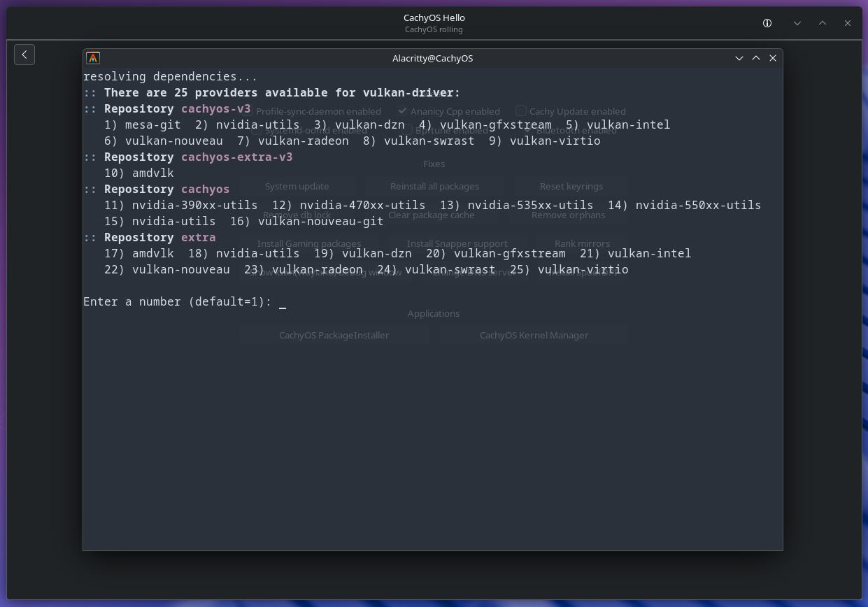Screen dimensions: 868x607
Task: Open the CachyOS Hello titlebar dropdown chevron
Action: 797,23
